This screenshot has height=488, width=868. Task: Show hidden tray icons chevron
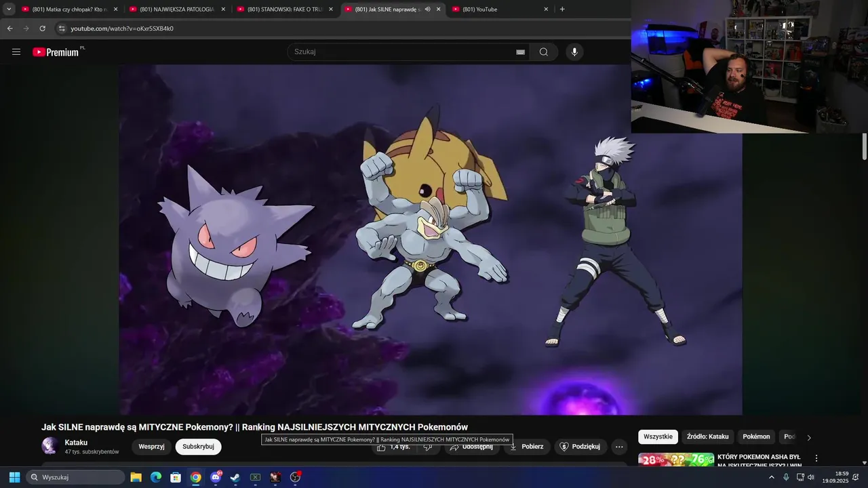click(x=771, y=477)
